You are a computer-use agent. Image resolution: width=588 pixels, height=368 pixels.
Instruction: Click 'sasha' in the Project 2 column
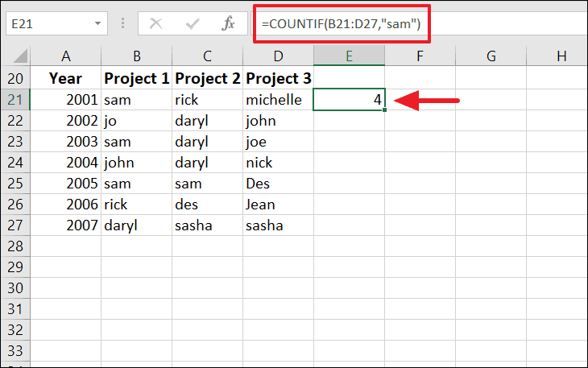207,225
